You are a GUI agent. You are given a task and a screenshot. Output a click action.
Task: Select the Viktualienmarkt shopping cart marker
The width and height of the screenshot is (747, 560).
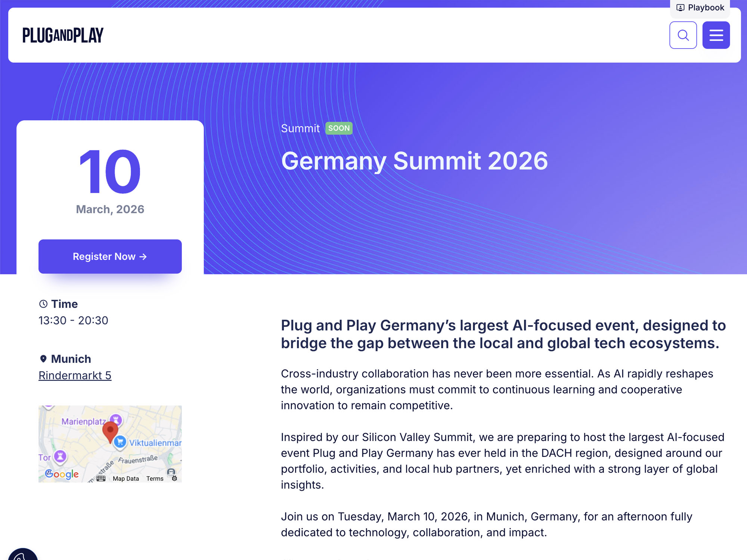pos(120,441)
